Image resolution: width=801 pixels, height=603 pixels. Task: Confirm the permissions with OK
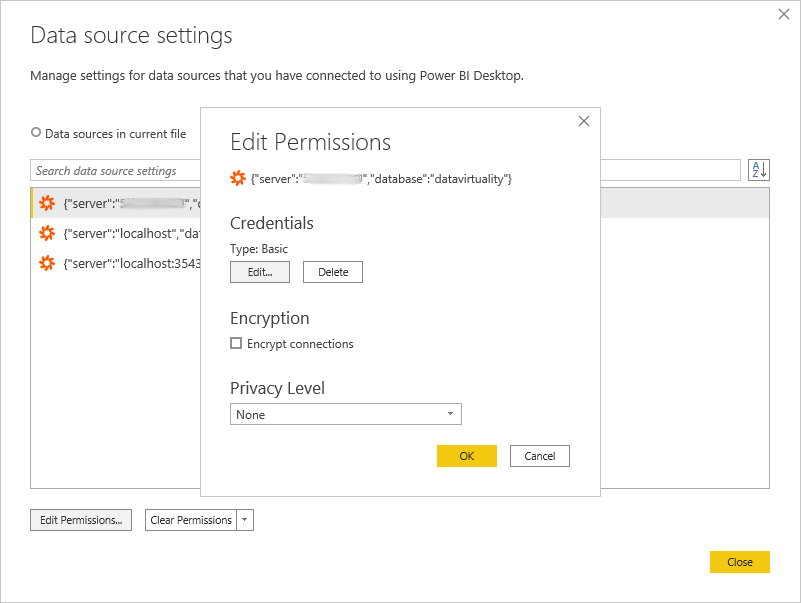point(466,456)
